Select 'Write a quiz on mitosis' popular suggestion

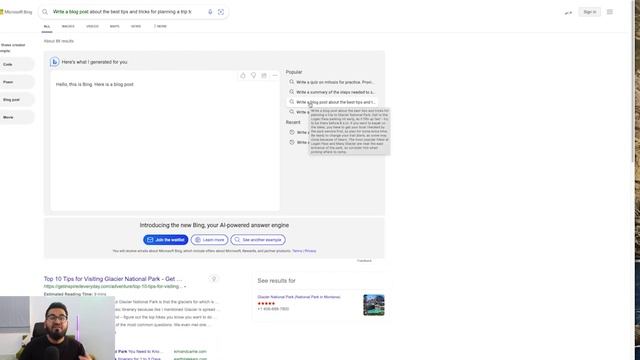[332, 82]
